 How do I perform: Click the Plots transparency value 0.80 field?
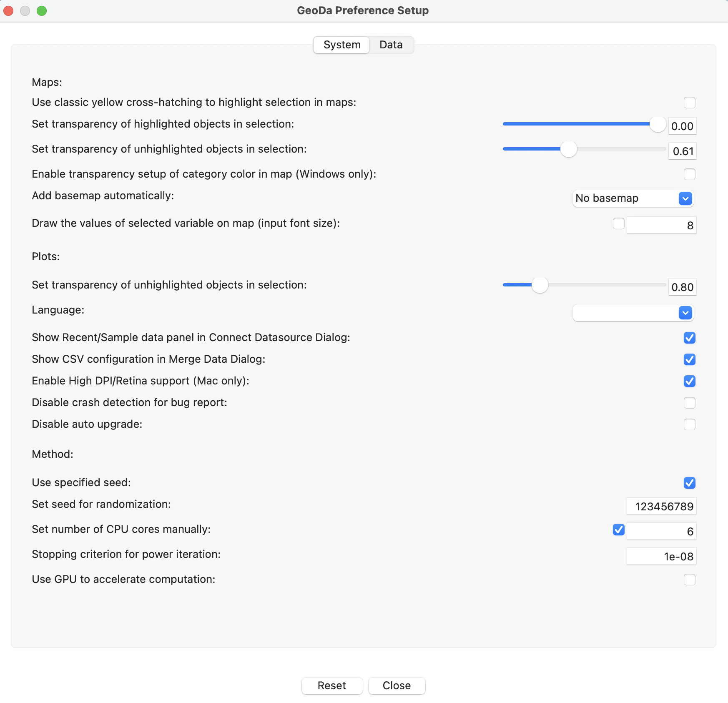click(682, 287)
